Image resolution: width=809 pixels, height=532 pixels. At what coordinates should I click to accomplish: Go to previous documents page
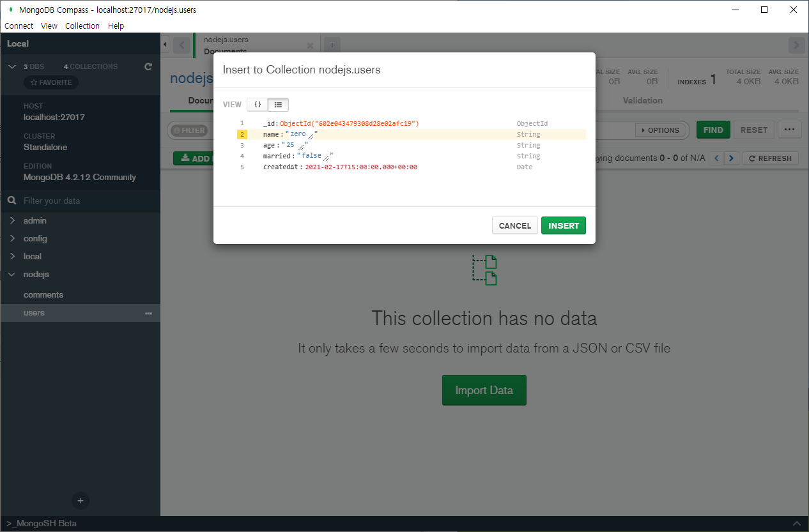(x=717, y=158)
